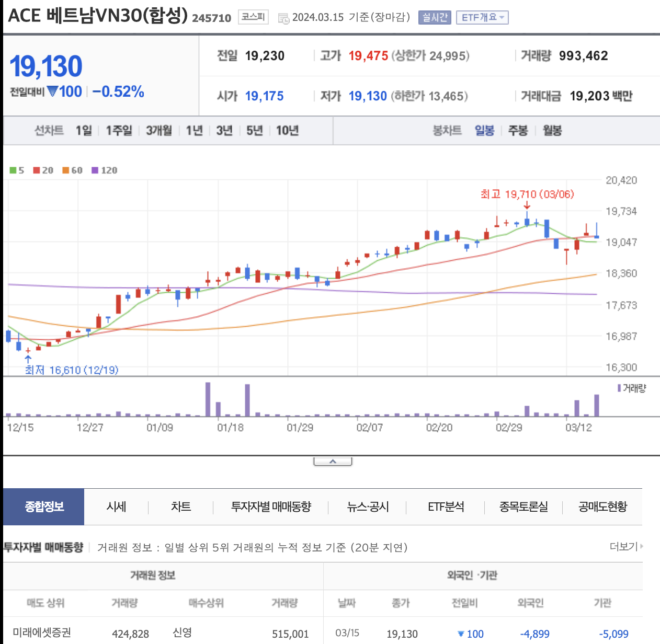Screen dimensions: 660x644
Task: Click the 외국인 value -4,899
Action: pos(535,634)
